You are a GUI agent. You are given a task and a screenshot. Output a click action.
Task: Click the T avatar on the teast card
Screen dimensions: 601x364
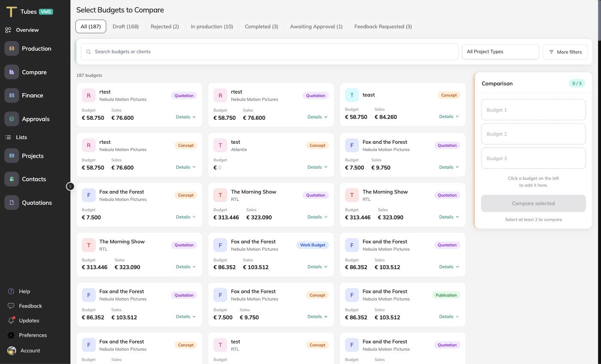(x=352, y=95)
